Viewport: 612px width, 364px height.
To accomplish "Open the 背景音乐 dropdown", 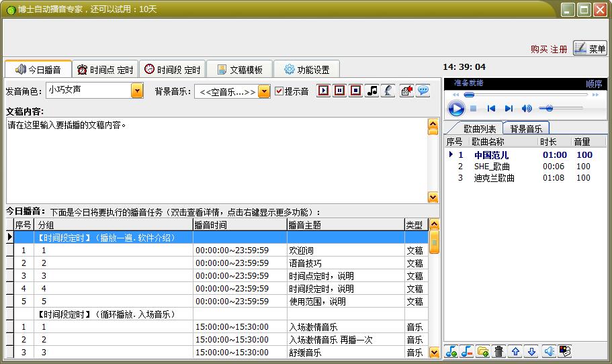I will click(264, 91).
